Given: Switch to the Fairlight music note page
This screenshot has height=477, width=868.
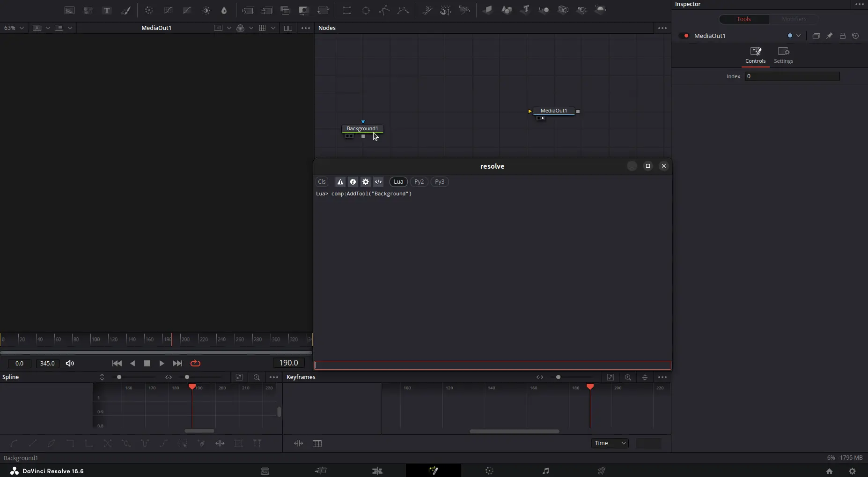Looking at the screenshot, I should coord(545,471).
